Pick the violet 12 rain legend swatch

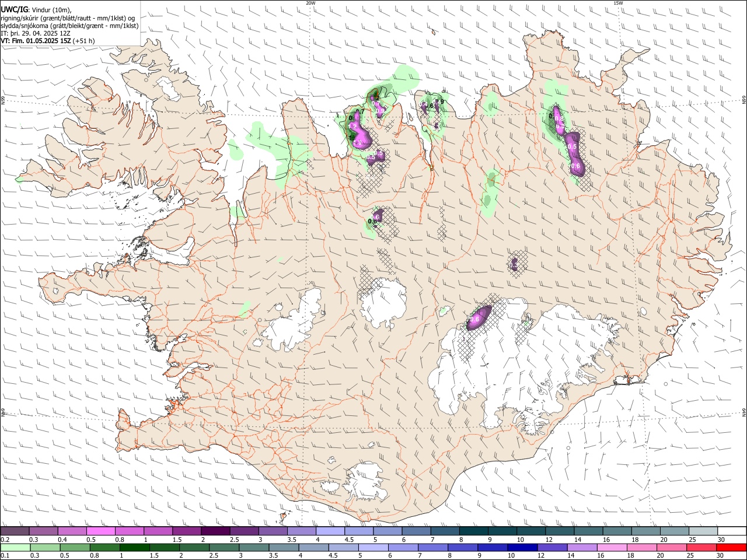pos(551,547)
